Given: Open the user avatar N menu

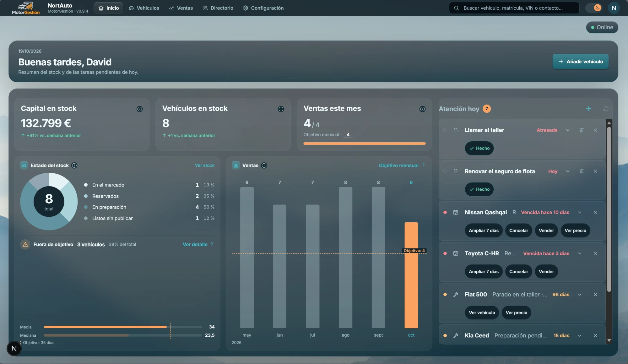Looking at the screenshot, I should [614, 8].
